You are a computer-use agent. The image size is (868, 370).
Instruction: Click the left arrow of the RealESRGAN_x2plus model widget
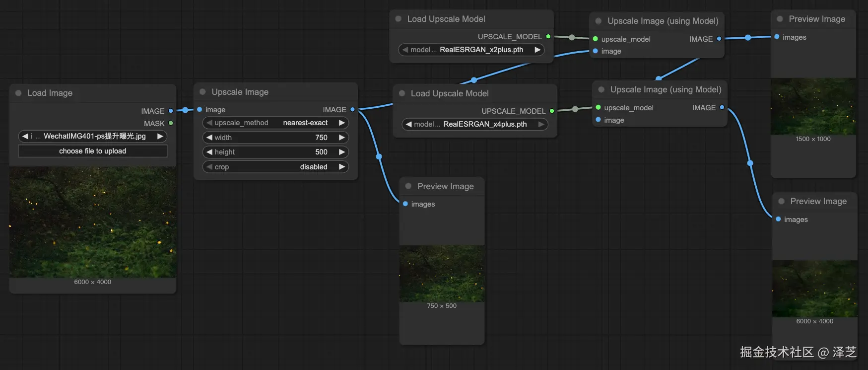[x=405, y=50]
